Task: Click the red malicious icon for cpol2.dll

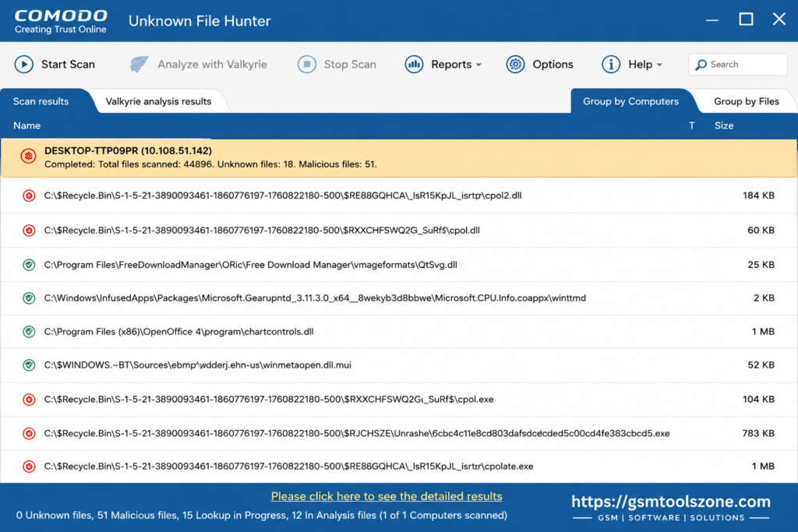Action: (29, 196)
